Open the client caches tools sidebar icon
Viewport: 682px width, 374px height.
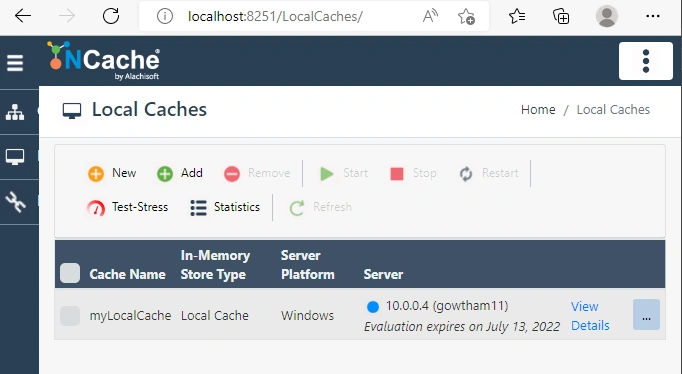coord(15,202)
